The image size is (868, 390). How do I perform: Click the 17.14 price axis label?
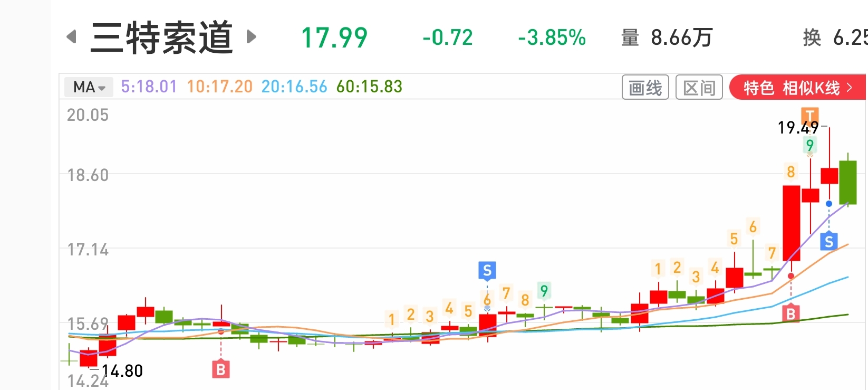[x=88, y=250]
